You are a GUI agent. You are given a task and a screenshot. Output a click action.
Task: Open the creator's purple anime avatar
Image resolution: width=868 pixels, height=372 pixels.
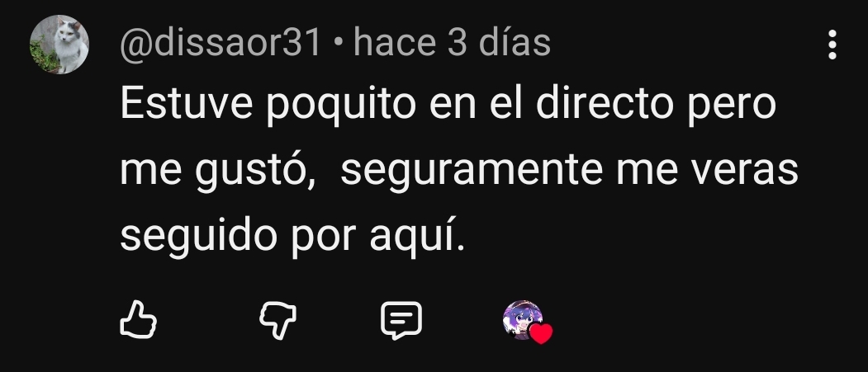coord(522,319)
